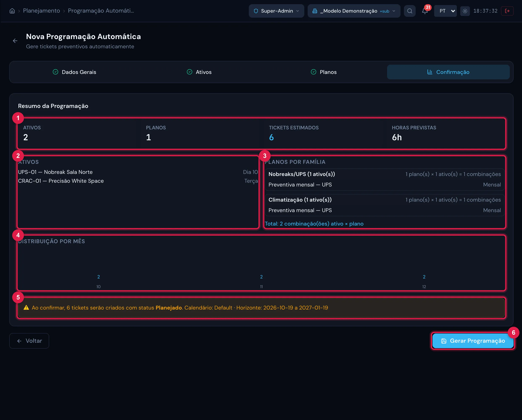Click the check icon on Ativos step
This screenshot has height=420, width=522.
189,72
